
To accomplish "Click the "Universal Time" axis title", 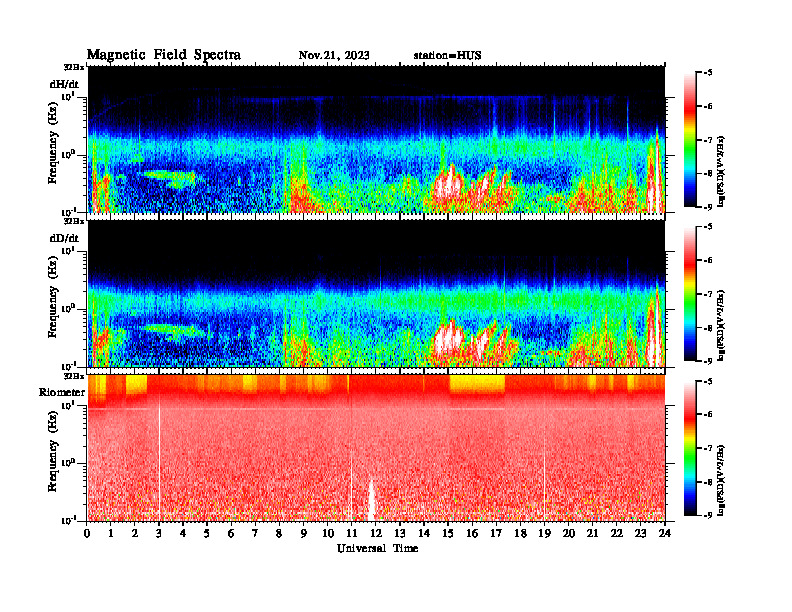I will coord(377,548).
